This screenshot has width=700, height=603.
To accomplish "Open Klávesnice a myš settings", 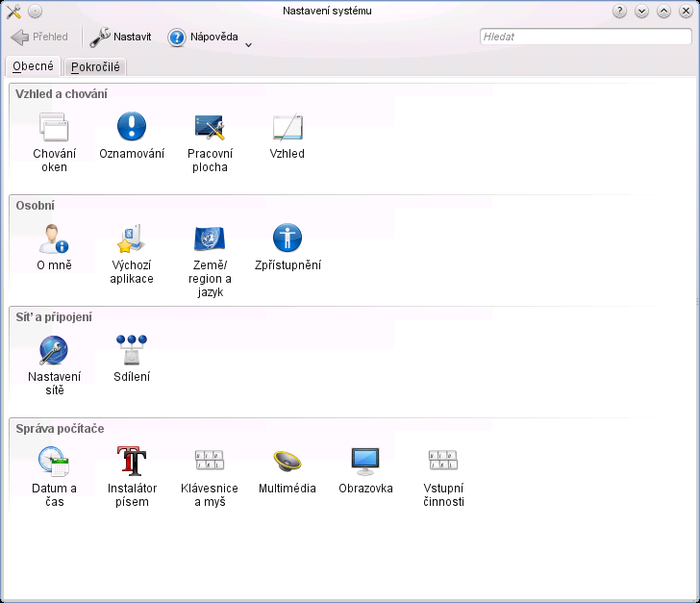I will coord(210,478).
